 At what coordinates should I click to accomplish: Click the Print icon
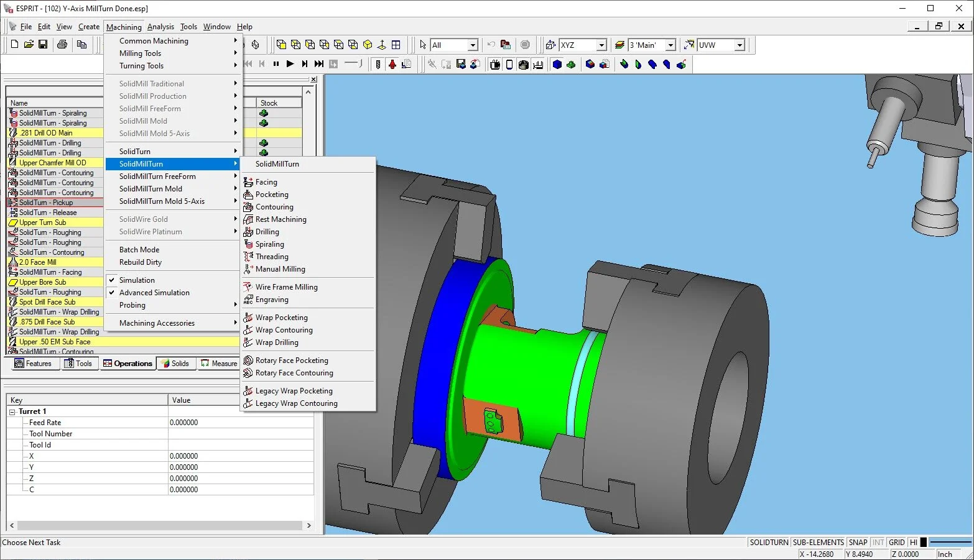pyautogui.click(x=62, y=45)
